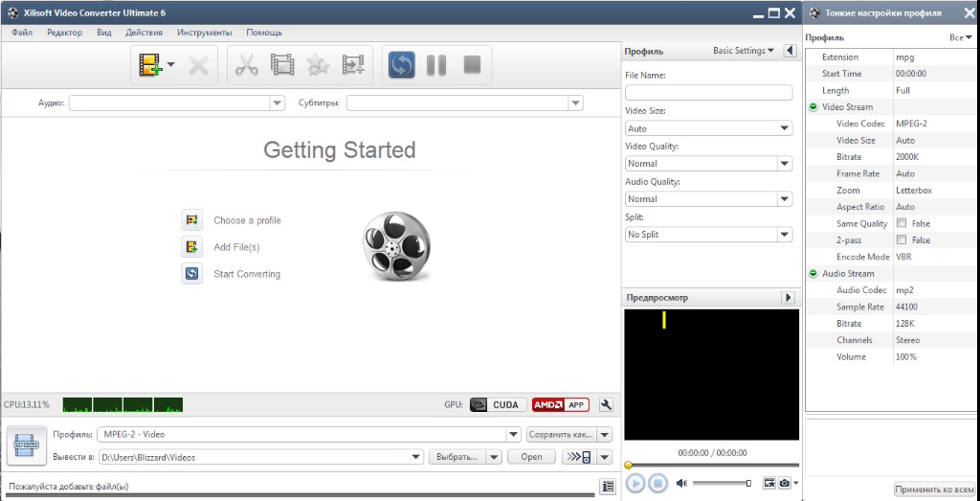Click the Stop toolbar icon
This screenshot has height=501, width=980.
click(472, 65)
